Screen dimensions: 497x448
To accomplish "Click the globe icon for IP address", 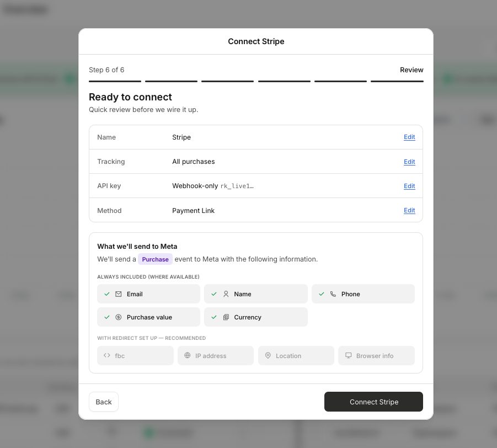I will pyautogui.click(x=188, y=355).
